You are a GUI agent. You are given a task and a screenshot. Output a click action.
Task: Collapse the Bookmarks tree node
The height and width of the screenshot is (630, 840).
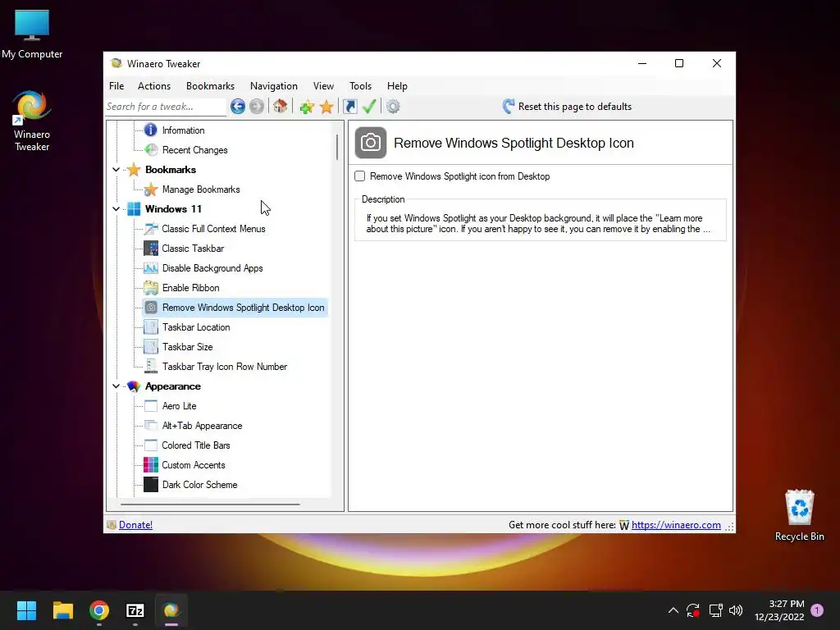pyautogui.click(x=116, y=170)
